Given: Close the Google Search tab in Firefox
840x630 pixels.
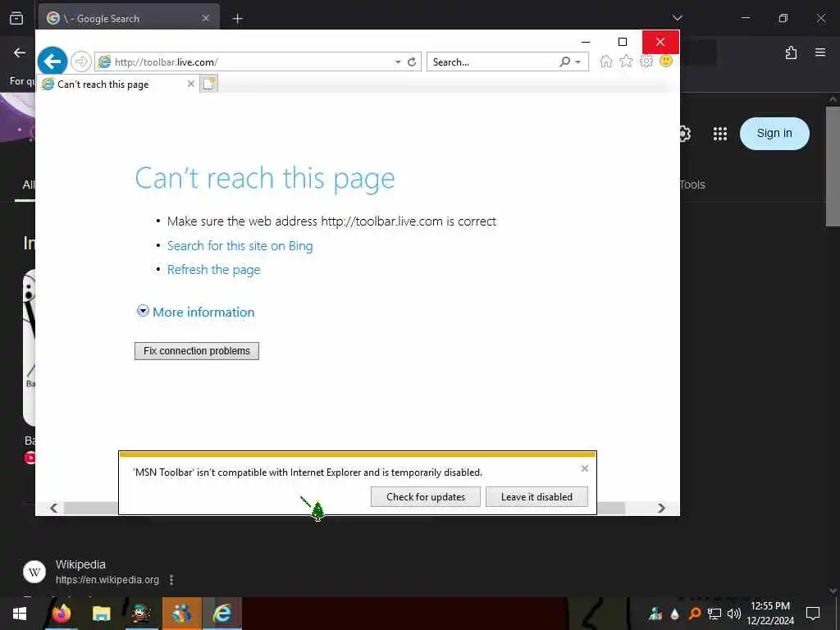Looking at the screenshot, I should (206, 18).
